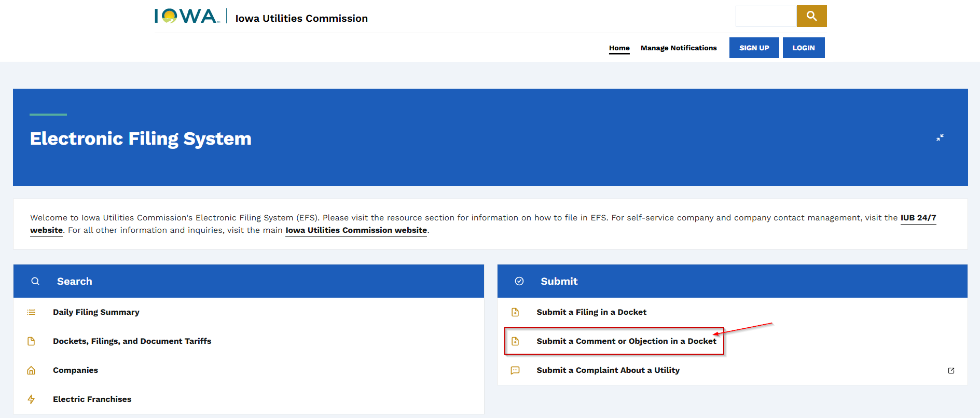Open Daily Filing Summary
Image resolution: width=980 pixels, height=418 pixels.
coord(96,312)
